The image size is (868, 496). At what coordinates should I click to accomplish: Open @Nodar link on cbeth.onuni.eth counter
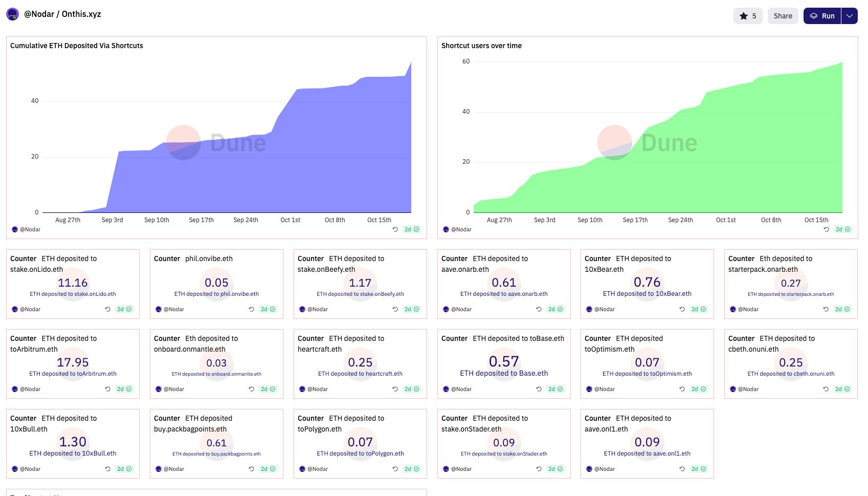point(748,389)
